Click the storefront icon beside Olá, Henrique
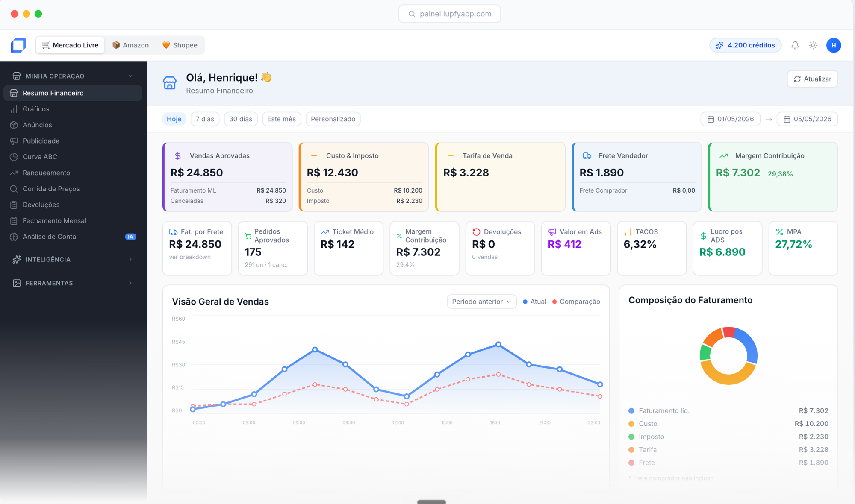The width and height of the screenshot is (855, 504). [x=170, y=83]
